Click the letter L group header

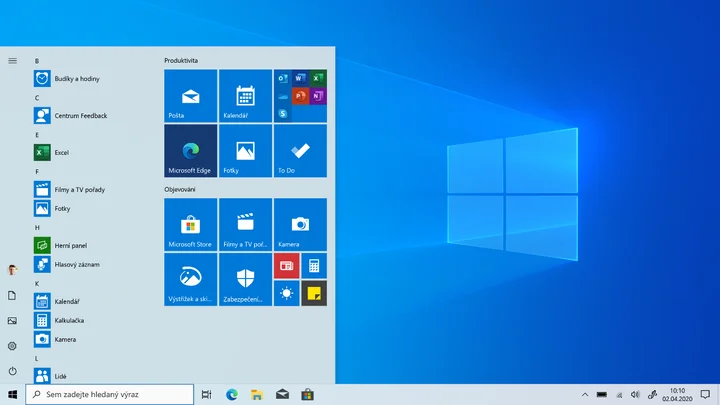tap(37, 359)
